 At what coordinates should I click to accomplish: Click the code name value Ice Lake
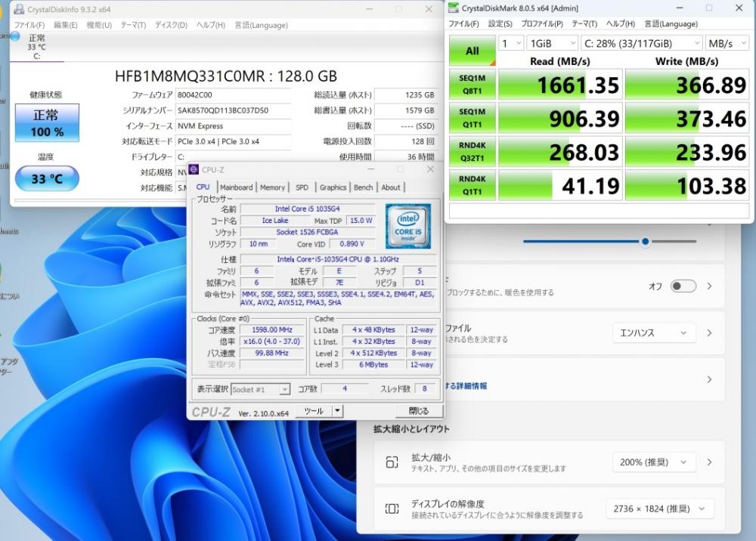[275, 220]
